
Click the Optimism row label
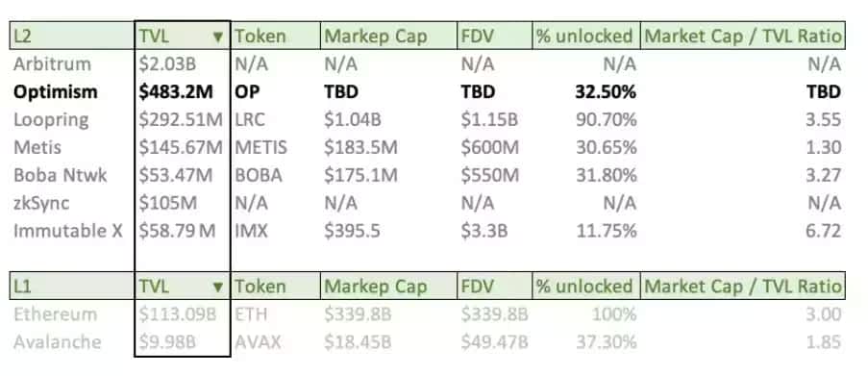[x=56, y=92]
